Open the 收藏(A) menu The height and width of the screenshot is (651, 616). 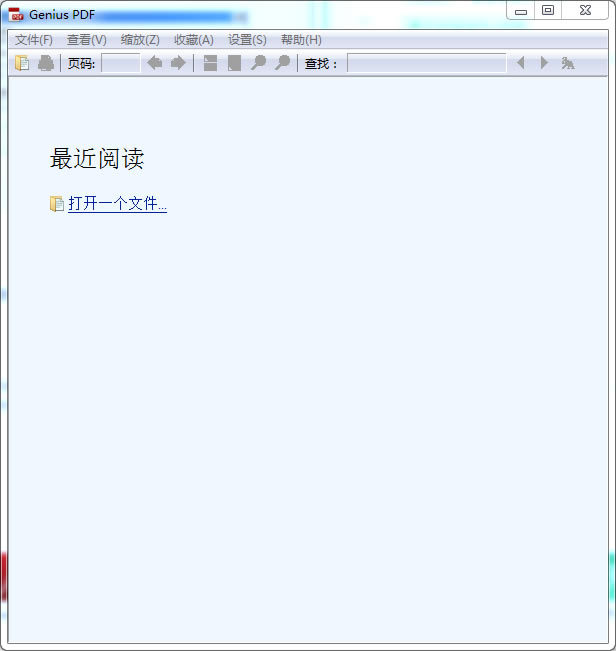coord(194,40)
